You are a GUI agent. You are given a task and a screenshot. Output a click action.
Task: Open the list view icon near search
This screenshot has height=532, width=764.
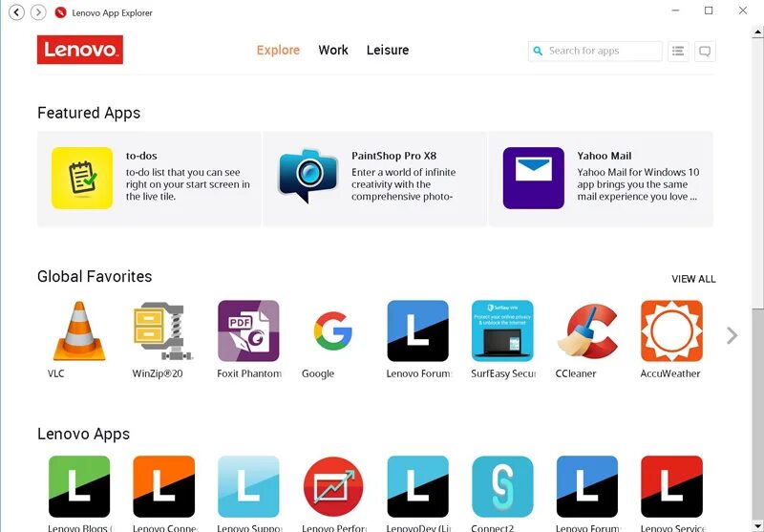[678, 51]
